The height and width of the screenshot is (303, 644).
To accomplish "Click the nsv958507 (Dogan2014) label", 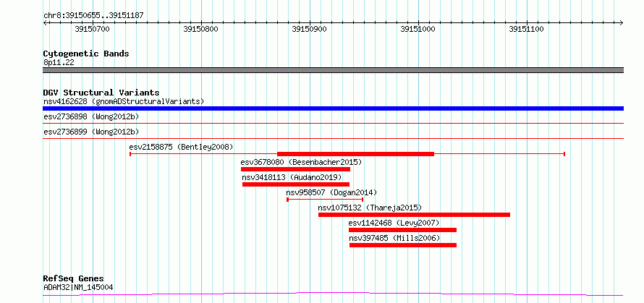I will (x=331, y=192).
